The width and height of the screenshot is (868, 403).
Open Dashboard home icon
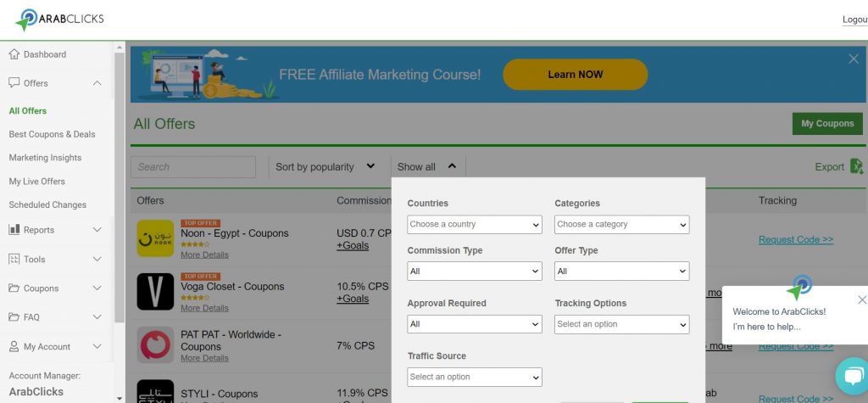click(x=14, y=53)
